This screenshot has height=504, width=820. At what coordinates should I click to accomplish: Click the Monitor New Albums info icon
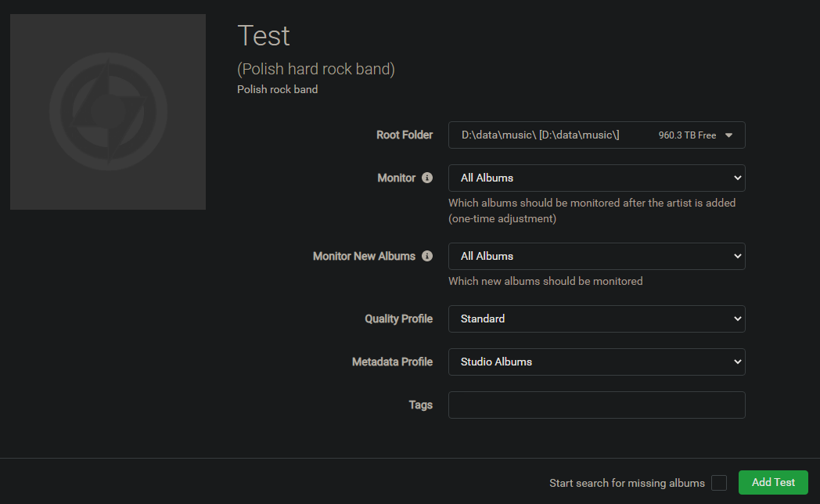click(x=427, y=256)
